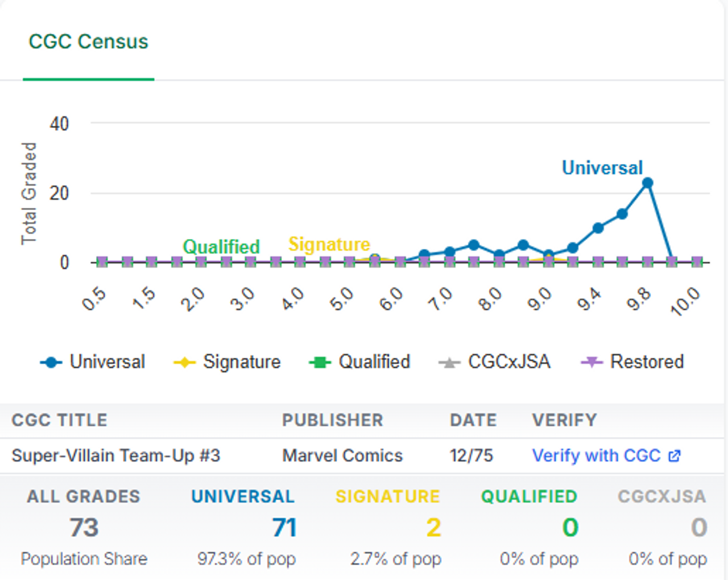Click the external-link icon beside Verify with CGC

point(674,456)
